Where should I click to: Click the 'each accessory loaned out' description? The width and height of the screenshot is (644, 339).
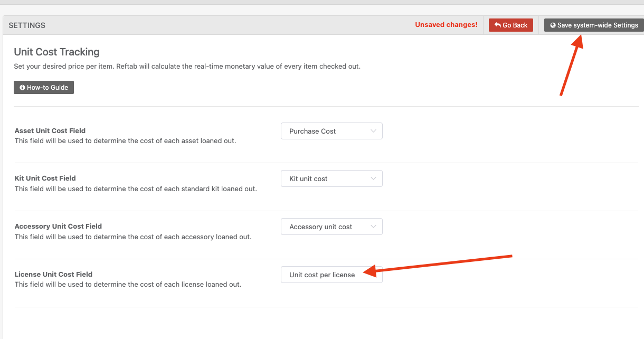pos(133,237)
